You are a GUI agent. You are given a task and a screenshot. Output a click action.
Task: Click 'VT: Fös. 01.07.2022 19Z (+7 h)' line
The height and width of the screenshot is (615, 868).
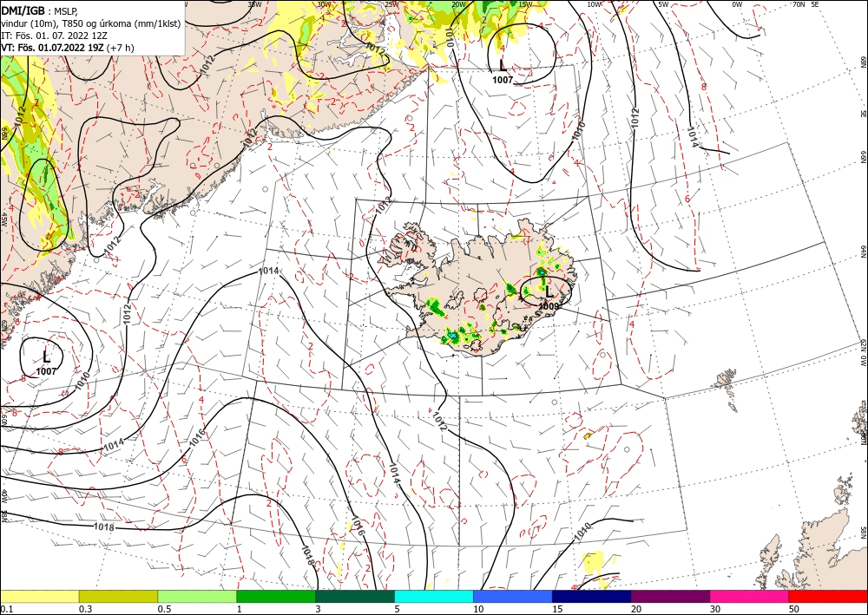coord(68,48)
